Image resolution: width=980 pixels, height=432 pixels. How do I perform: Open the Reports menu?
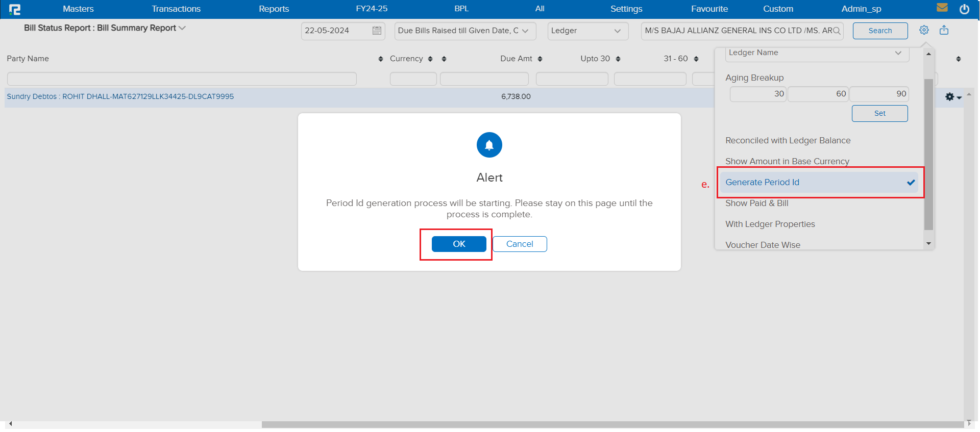coord(274,9)
